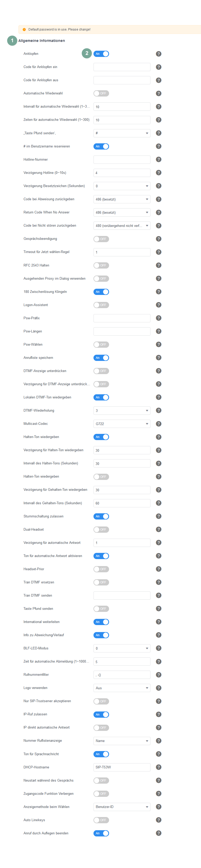The height and width of the screenshot is (868, 201).
Task: Enable the Gesprächsbeendigung switch
Action: point(101,239)
